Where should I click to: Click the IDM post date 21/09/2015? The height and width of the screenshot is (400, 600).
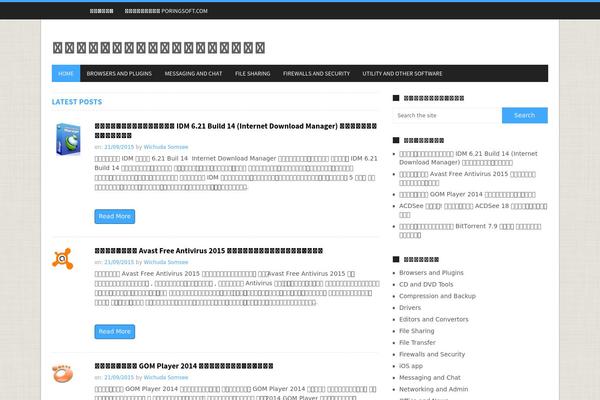119,147
